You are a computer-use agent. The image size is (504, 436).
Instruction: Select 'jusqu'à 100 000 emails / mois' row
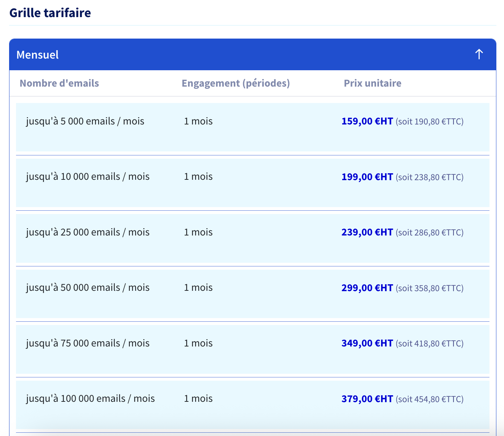pos(253,405)
